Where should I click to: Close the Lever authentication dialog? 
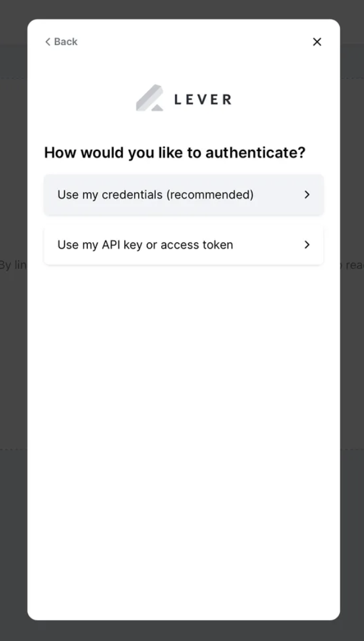(x=317, y=42)
